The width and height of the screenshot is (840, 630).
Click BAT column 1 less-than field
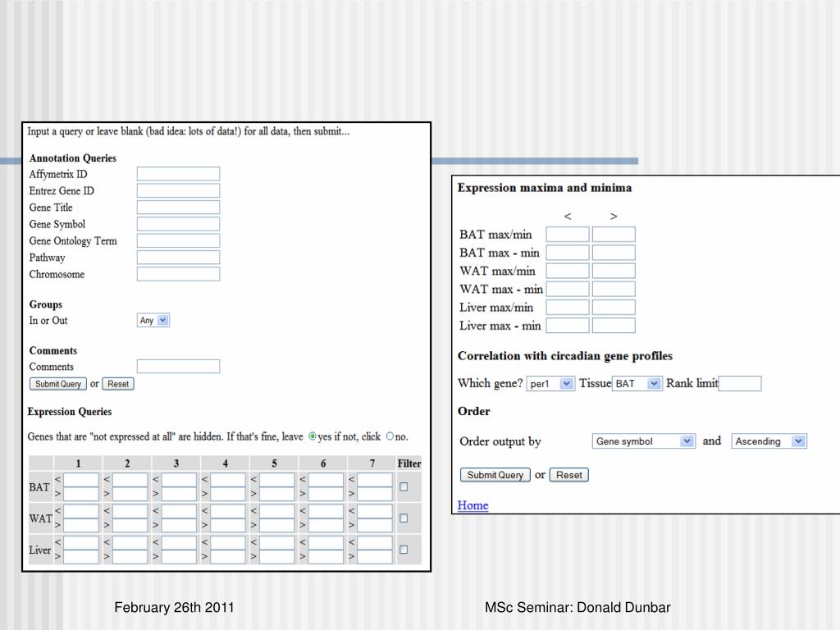(x=81, y=480)
